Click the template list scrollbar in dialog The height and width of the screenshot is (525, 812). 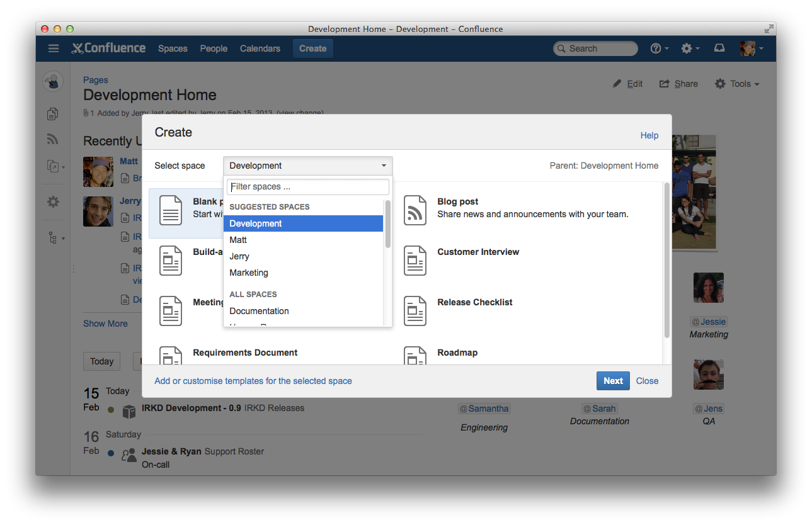tap(666, 260)
